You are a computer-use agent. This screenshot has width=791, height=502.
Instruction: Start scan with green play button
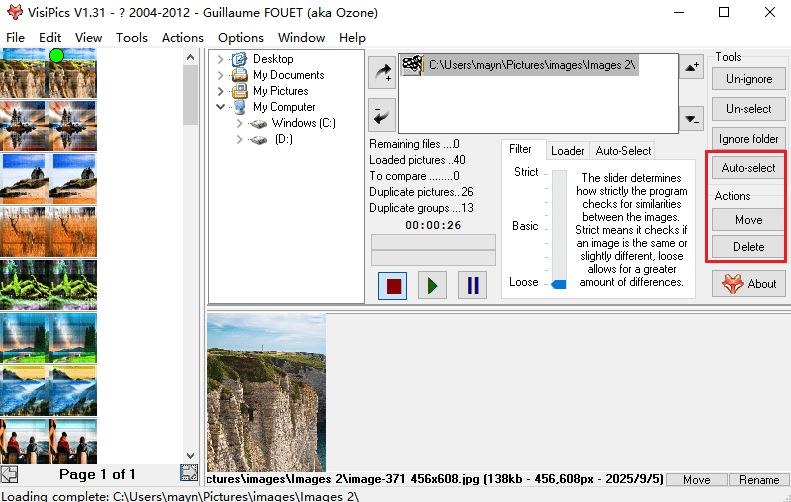click(x=432, y=286)
